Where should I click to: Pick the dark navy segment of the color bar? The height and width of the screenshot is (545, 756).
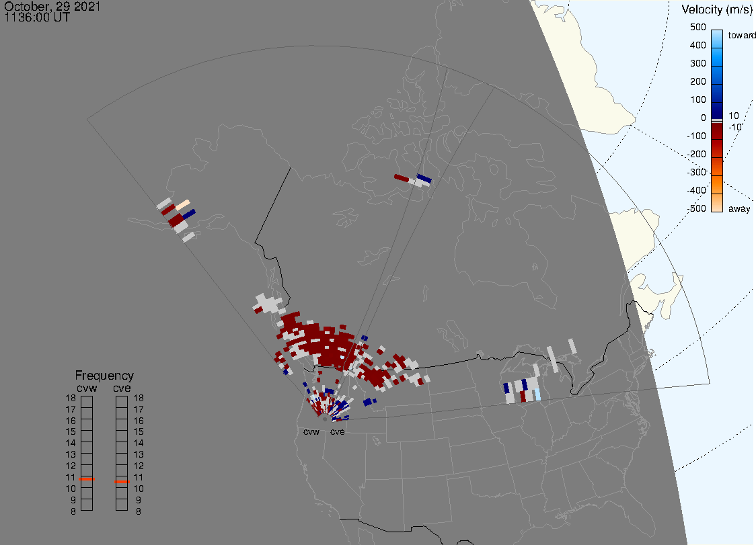pyautogui.click(x=717, y=110)
